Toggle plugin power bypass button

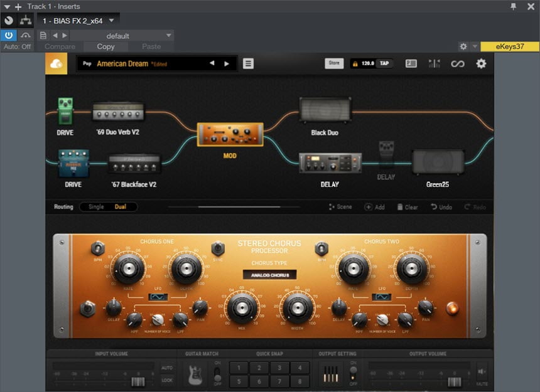click(x=9, y=35)
